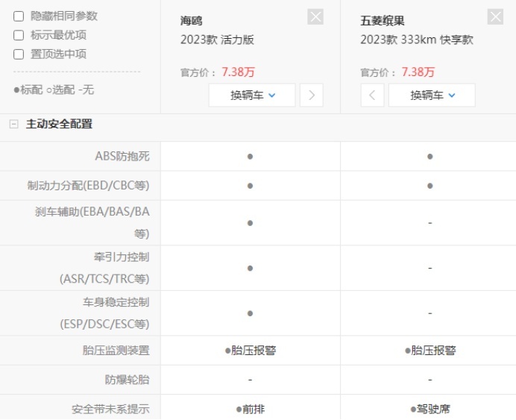Open the 2023款 333km 快享款 trim link
The height and width of the screenshot is (420, 516).
click(417, 40)
